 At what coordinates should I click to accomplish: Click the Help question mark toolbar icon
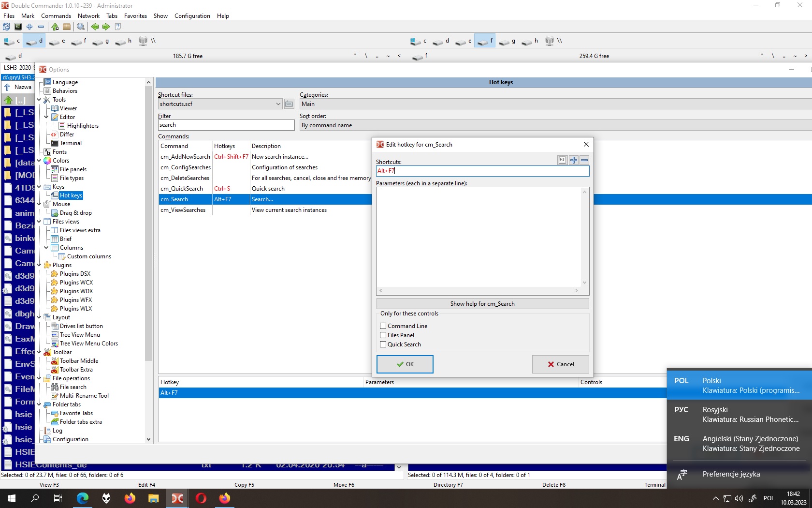(x=118, y=27)
